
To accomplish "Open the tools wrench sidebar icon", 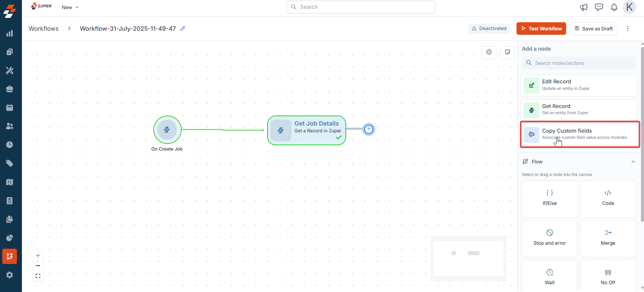I will pos(10,70).
